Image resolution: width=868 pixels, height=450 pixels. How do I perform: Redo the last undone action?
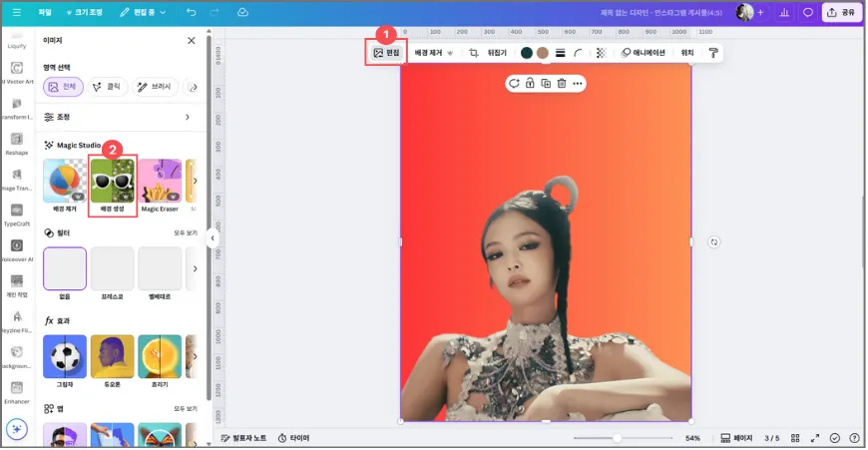click(215, 12)
